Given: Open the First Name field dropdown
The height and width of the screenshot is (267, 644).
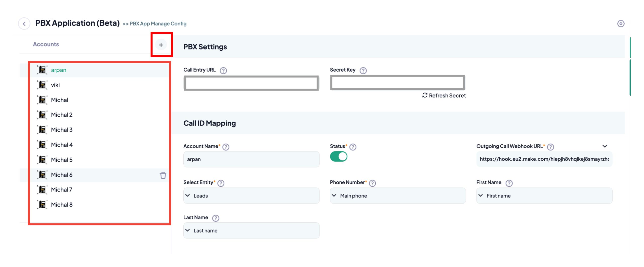Looking at the screenshot, I should pyautogui.click(x=544, y=196).
